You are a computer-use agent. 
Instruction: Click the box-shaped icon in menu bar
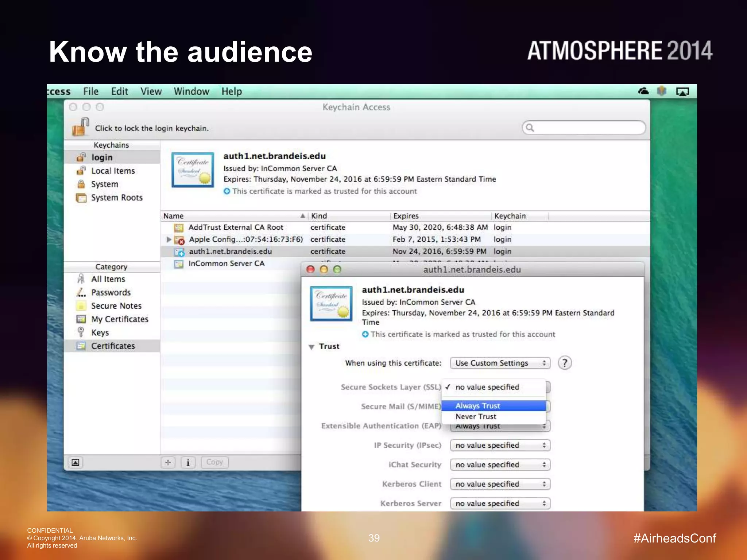pos(662,91)
